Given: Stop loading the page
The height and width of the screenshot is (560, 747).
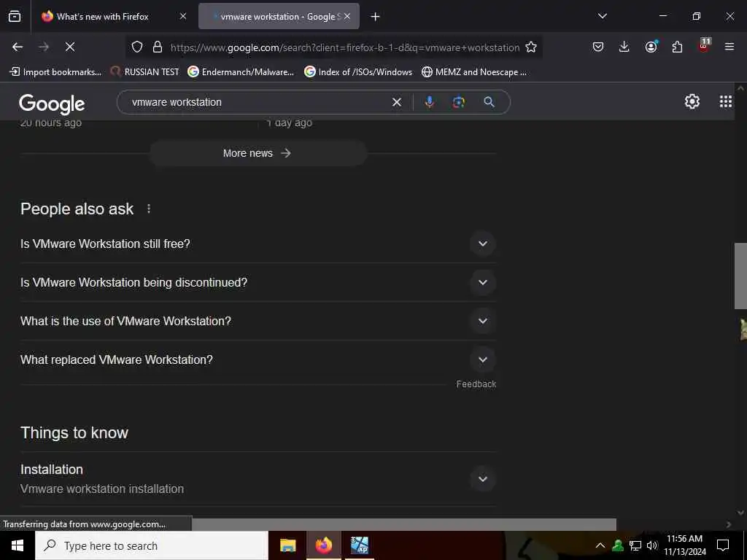Looking at the screenshot, I should tap(69, 47).
